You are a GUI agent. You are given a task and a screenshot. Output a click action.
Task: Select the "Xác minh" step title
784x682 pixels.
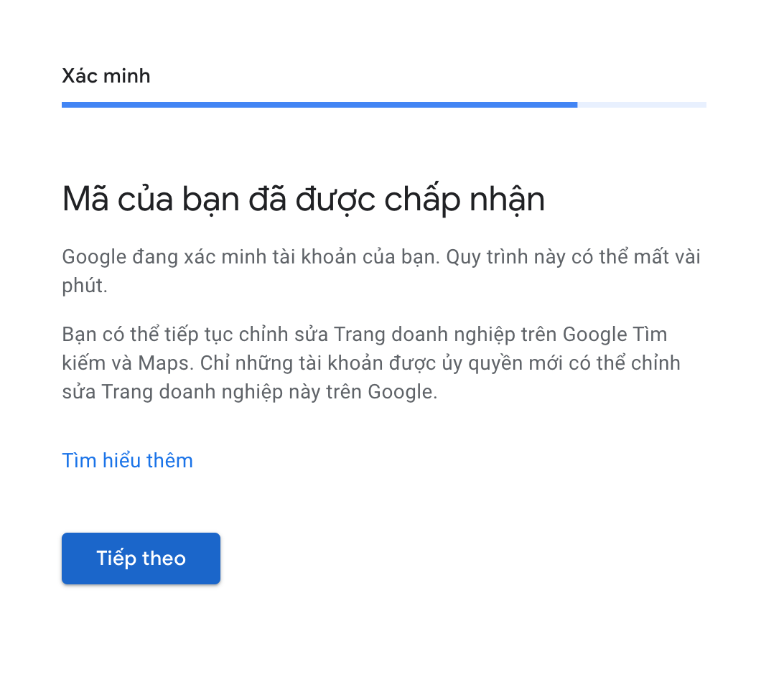click(x=106, y=76)
